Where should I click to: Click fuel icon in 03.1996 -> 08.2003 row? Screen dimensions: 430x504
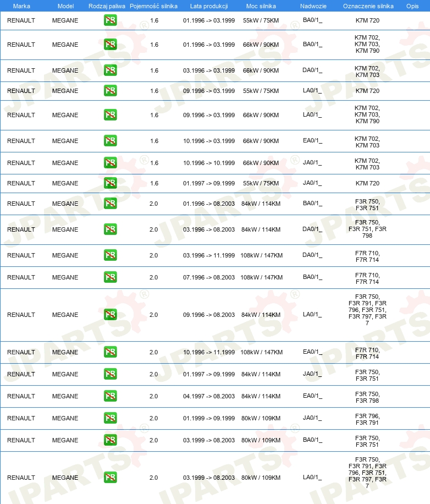tap(110, 229)
